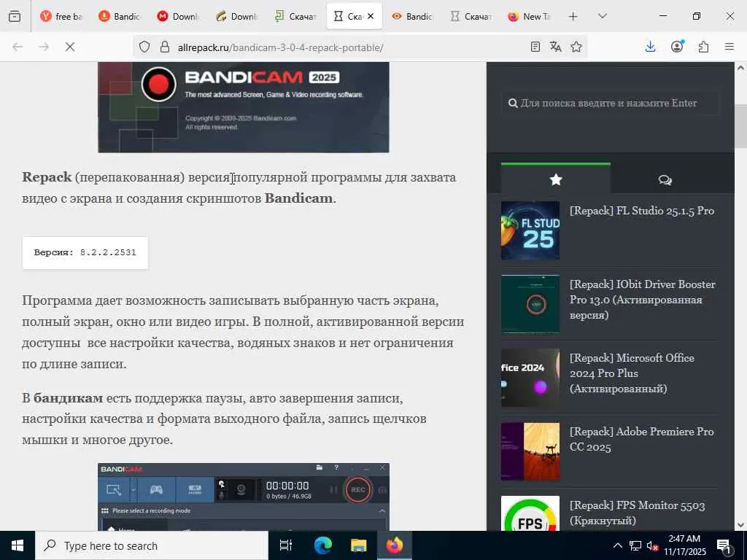Click the bold word 'Repack' in the description
Screen dimensions: 747x560
pyautogui.click(x=47, y=177)
